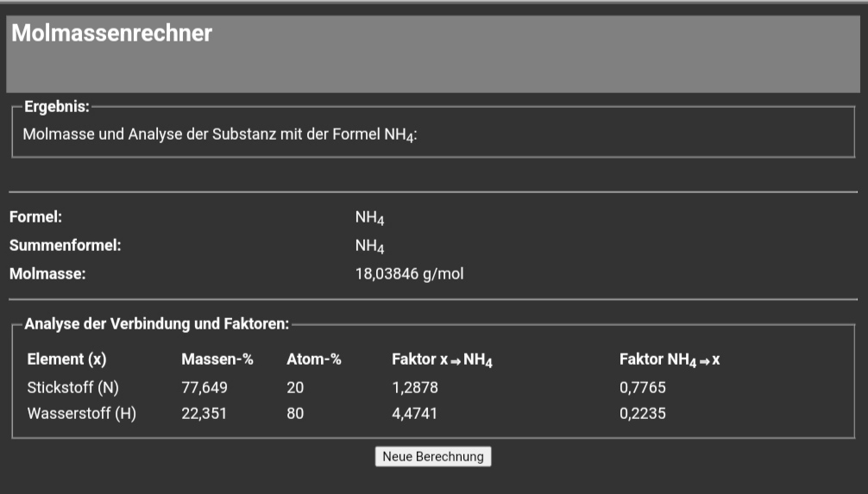The image size is (868, 494).
Task: Click the Ergebnis section label
Action: point(57,107)
